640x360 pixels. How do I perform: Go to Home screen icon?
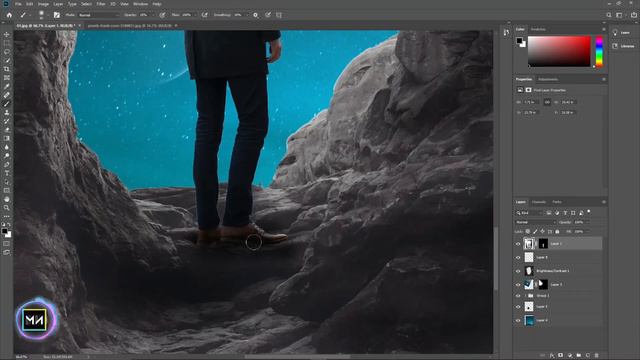click(x=9, y=15)
